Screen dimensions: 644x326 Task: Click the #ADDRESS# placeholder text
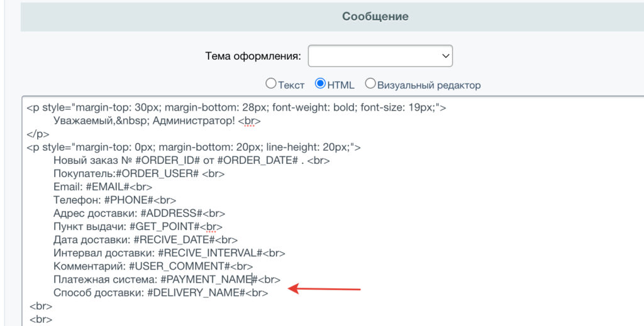(x=171, y=213)
